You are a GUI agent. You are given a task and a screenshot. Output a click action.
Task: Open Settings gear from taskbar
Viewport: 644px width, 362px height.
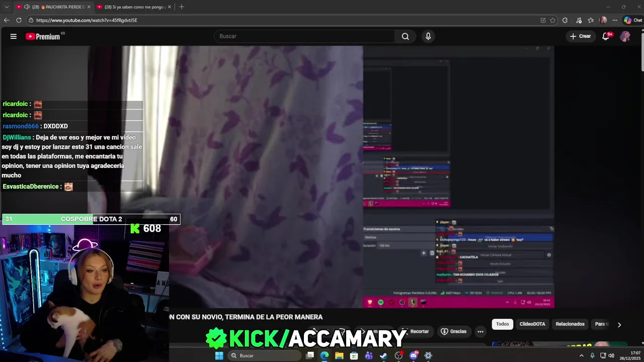[428, 355]
